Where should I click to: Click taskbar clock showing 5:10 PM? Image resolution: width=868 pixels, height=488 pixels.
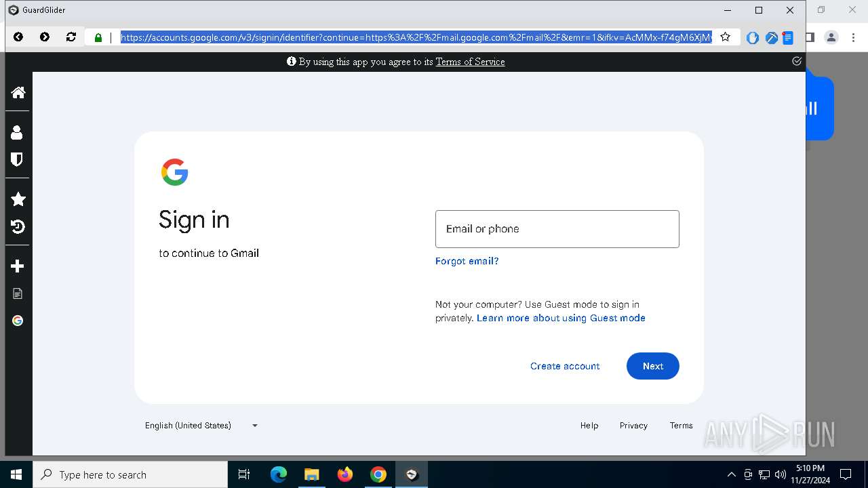click(x=810, y=474)
